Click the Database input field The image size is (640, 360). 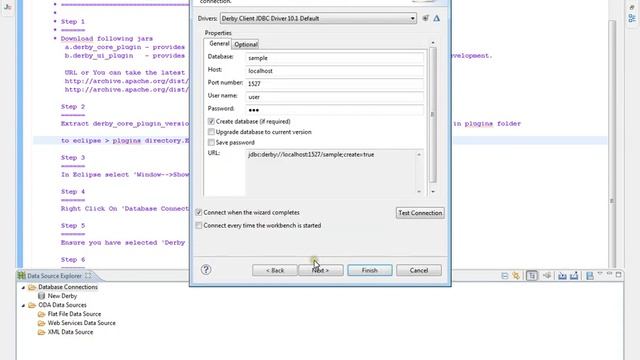point(334,58)
